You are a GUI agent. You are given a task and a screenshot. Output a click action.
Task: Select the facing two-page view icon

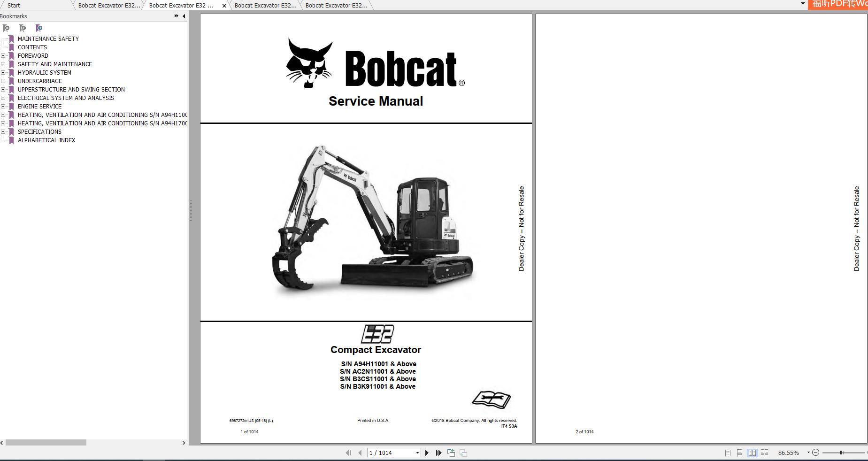tap(753, 453)
